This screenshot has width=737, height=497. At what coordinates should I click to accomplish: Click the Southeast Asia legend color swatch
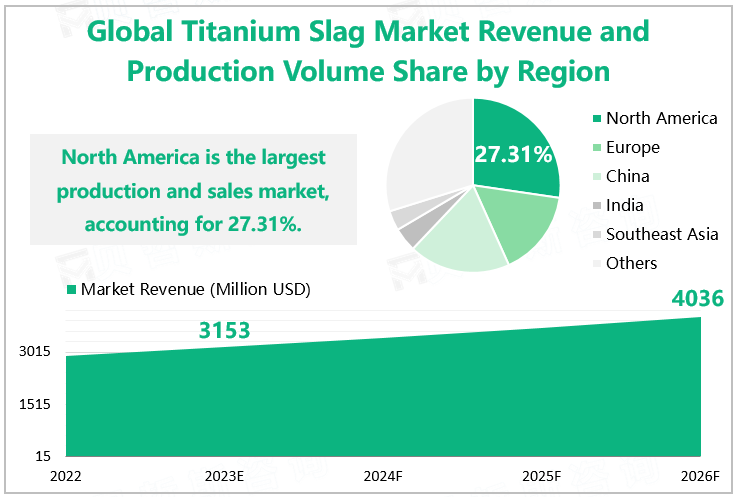point(596,235)
